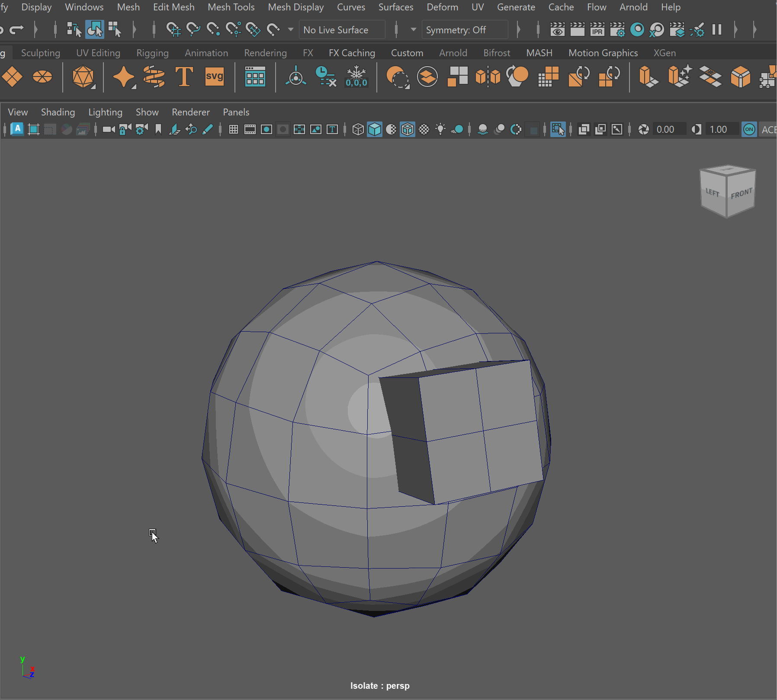Toggle Isolate Select in panel toolbar
Screen dimensions: 777x700
[x=558, y=129]
